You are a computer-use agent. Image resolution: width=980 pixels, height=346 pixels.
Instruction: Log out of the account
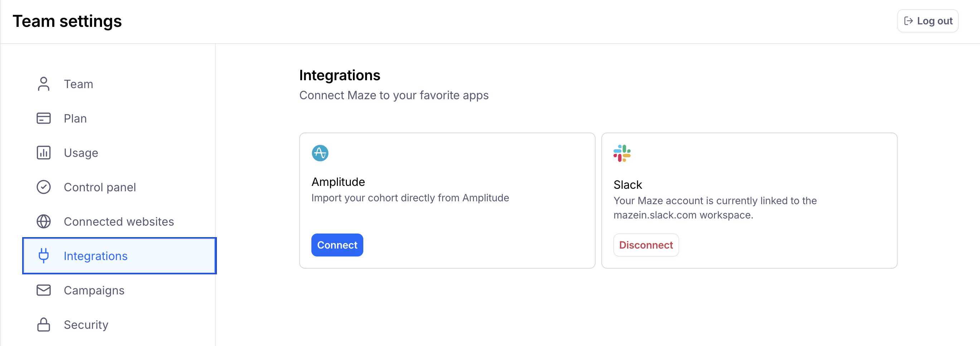927,21
